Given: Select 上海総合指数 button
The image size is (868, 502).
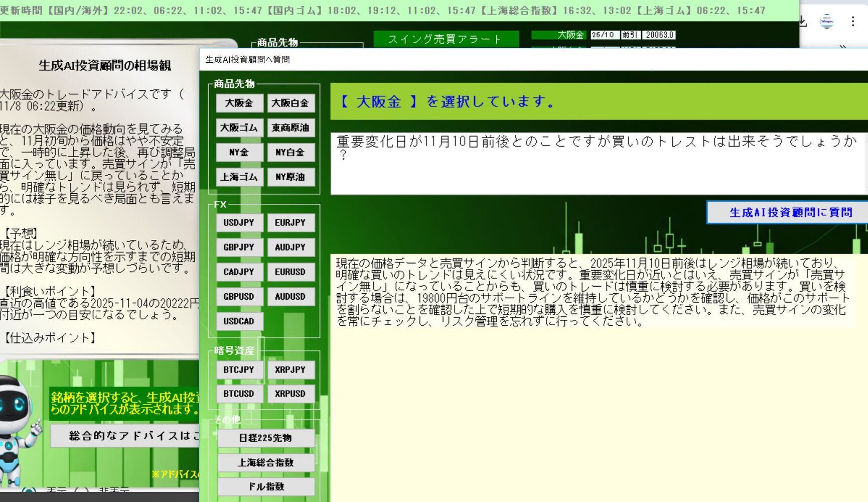Looking at the screenshot, I should tap(266, 462).
